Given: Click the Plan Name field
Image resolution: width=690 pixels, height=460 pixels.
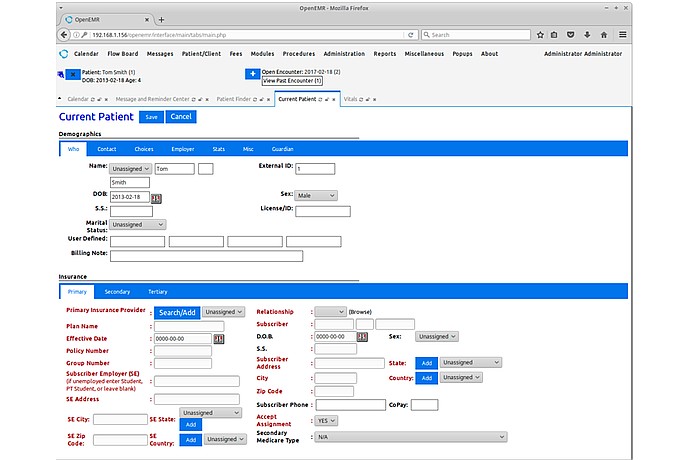Looking at the screenshot, I should pos(189,326).
